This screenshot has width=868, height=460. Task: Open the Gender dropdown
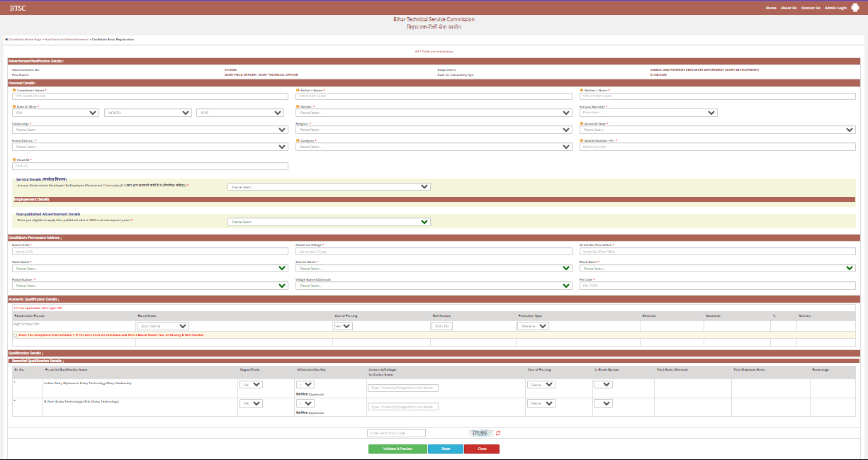[x=434, y=113]
